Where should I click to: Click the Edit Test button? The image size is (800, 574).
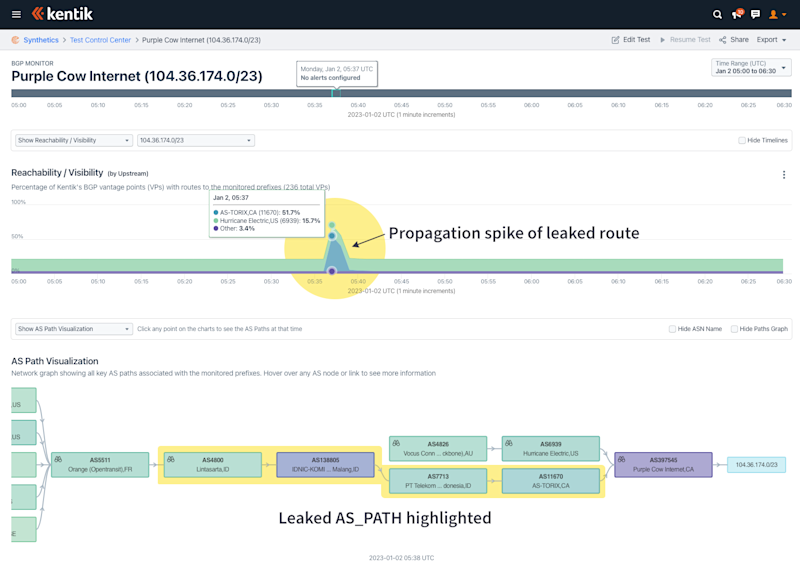631,40
